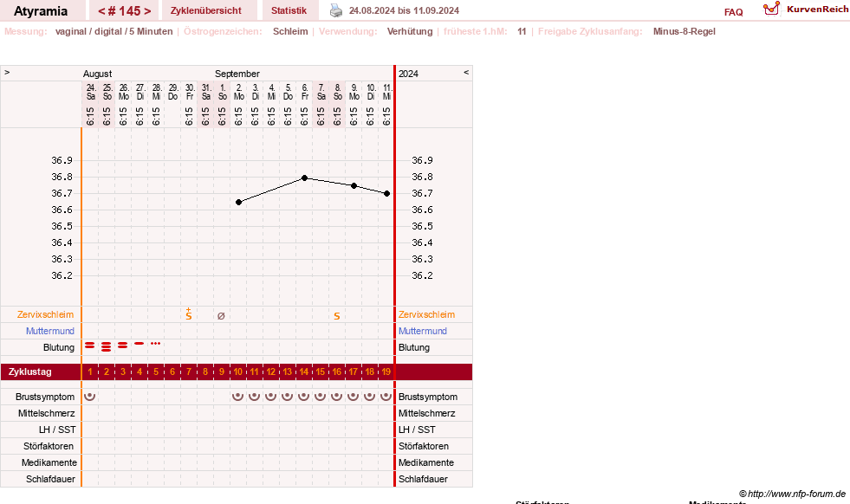Click the bleeding symbol on cycle day 3

pos(123,346)
